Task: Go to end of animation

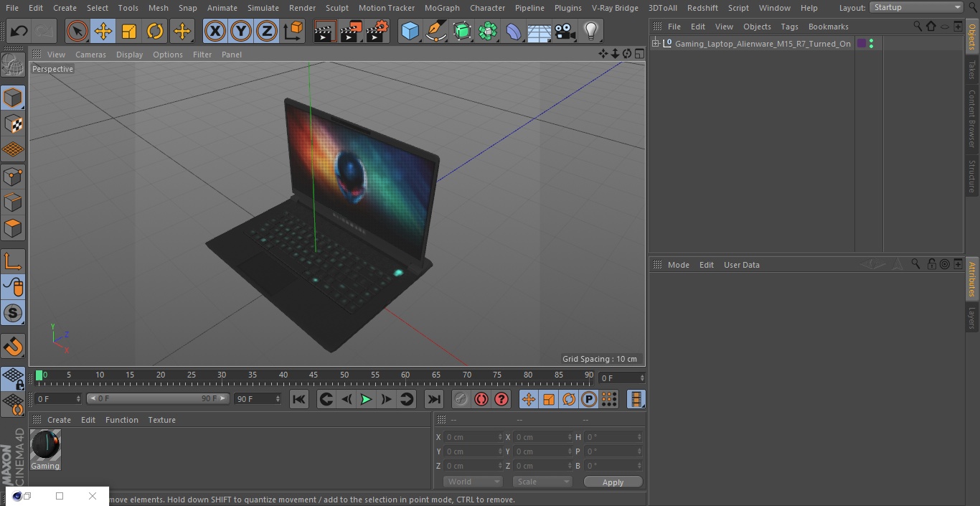Action: tap(434, 399)
